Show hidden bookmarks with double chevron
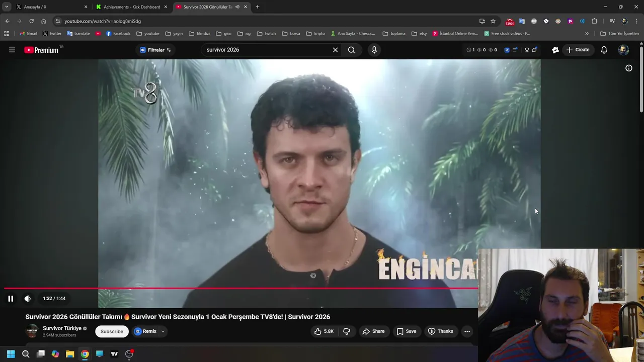644x362 pixels. point(587,34)
